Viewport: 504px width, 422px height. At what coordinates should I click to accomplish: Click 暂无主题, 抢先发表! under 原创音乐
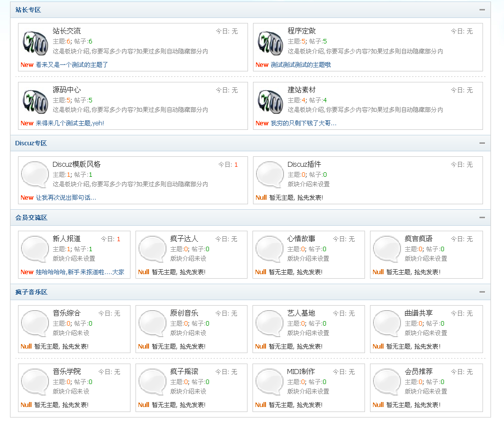tap(178, 347)
